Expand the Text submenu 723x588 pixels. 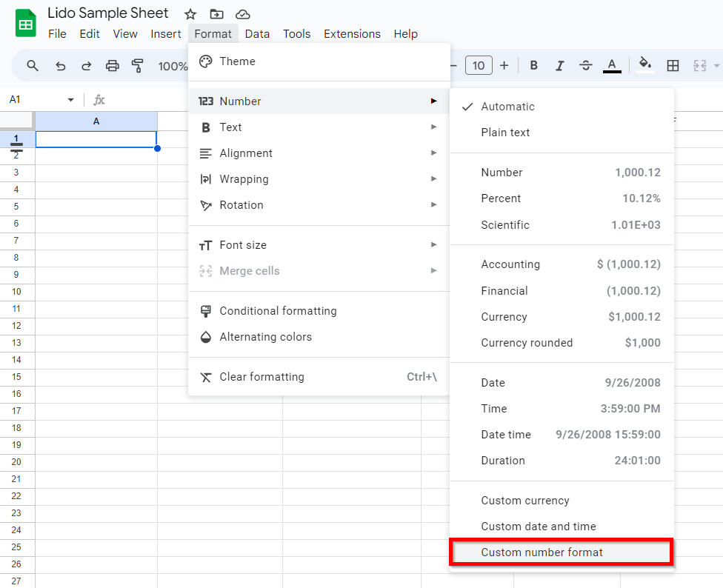point(319,127)
